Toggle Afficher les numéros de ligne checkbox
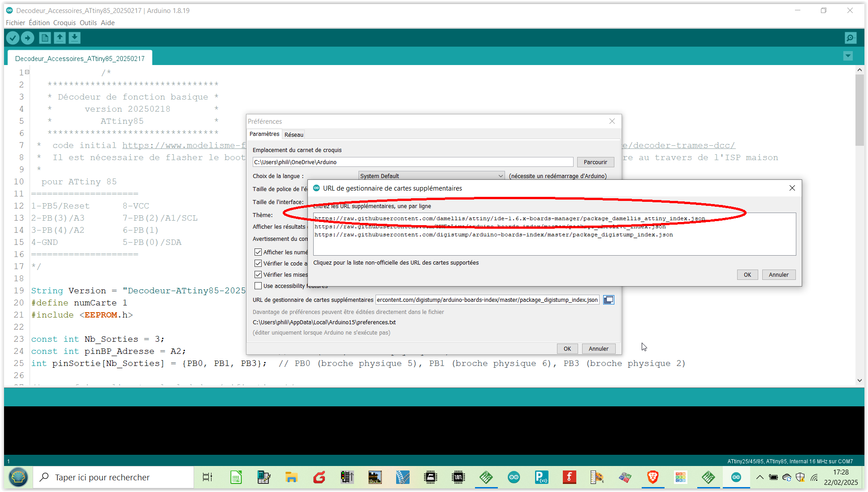 pyautogui.click(x=258, y=252)
